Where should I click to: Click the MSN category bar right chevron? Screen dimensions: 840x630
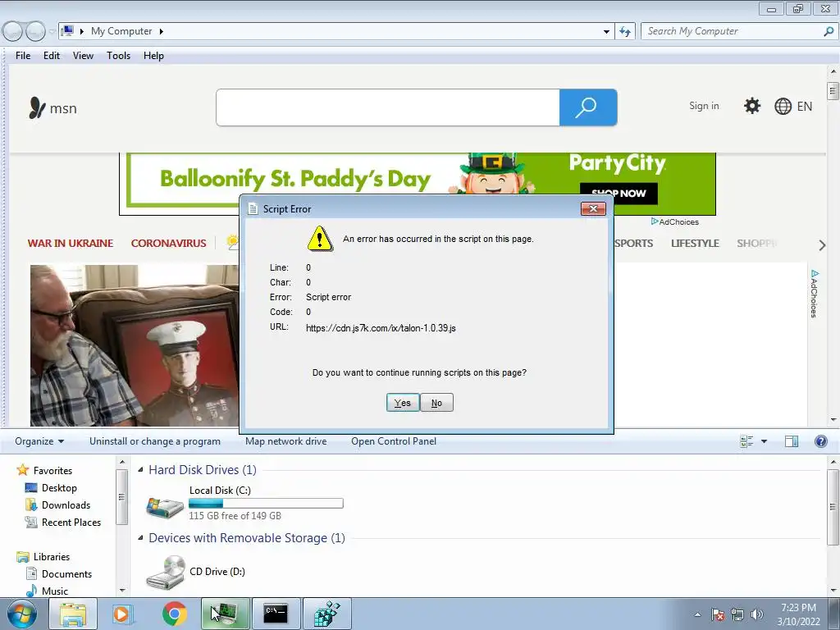point(822,244)
